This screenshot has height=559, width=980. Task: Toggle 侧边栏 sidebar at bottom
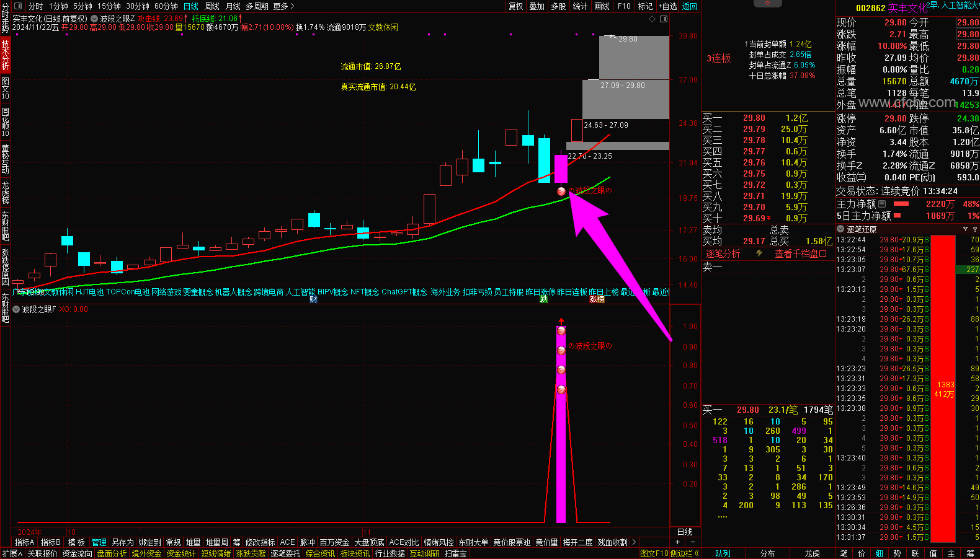[x=685, y=553]
